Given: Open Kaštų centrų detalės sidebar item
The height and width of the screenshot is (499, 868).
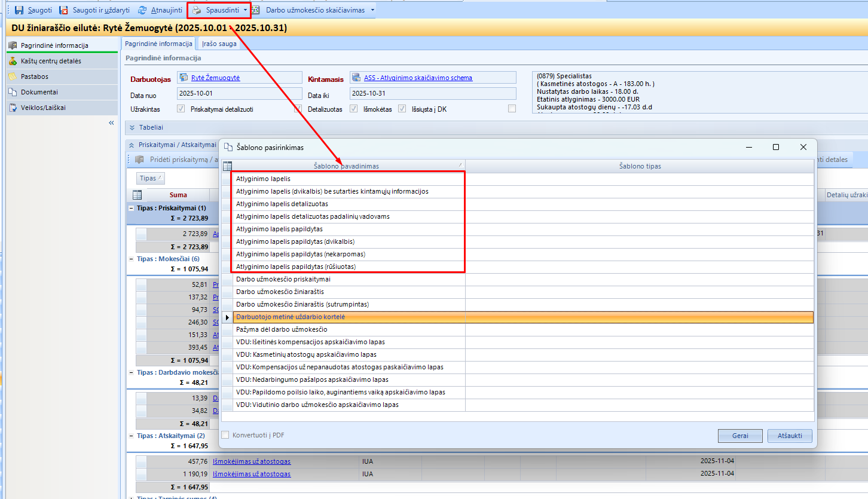Looking at the screenshot, I should (51, 61).
